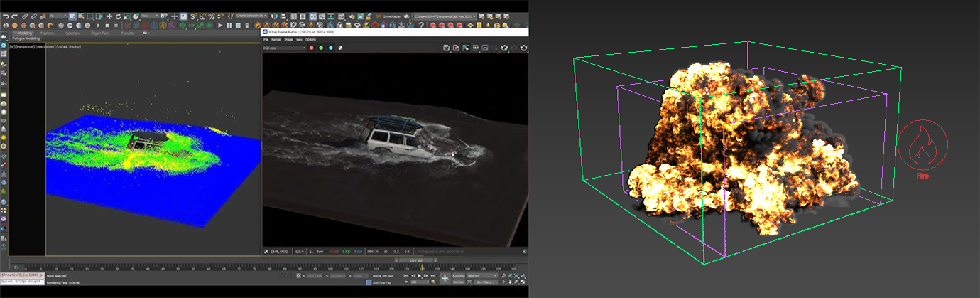This screenshot has height=298, width=980.
Task: Open the Render menu in frame buffer
Action: pyautogui.click(x=276, y=40)
